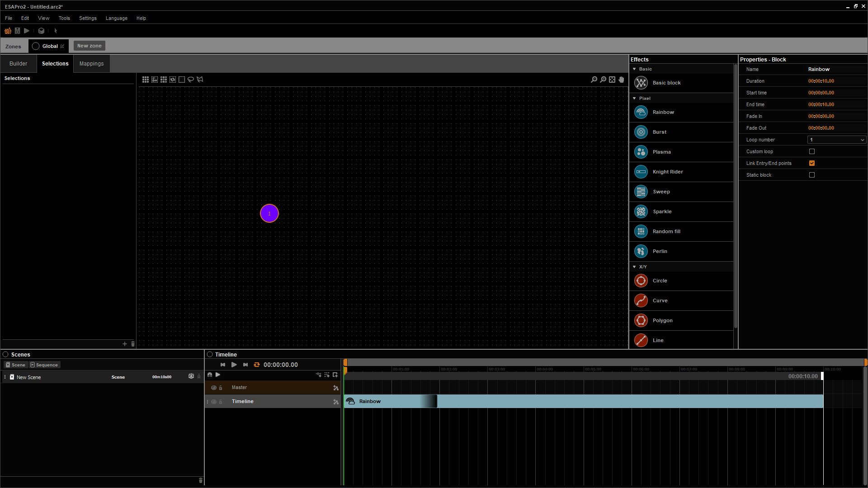Image resolution: width=868 pixels, height=488 pixels.
Task: Collapse the Pixel effects group
Action: click(634, 99)
